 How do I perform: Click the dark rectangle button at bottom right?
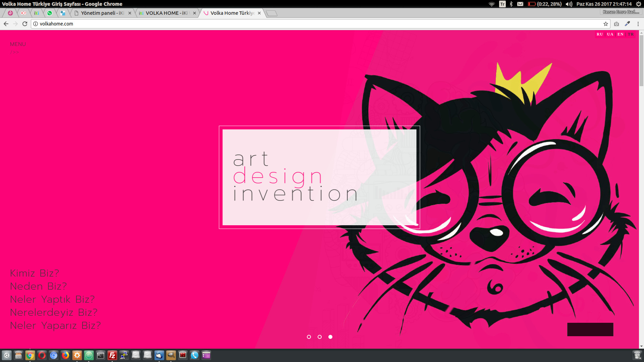590,329
